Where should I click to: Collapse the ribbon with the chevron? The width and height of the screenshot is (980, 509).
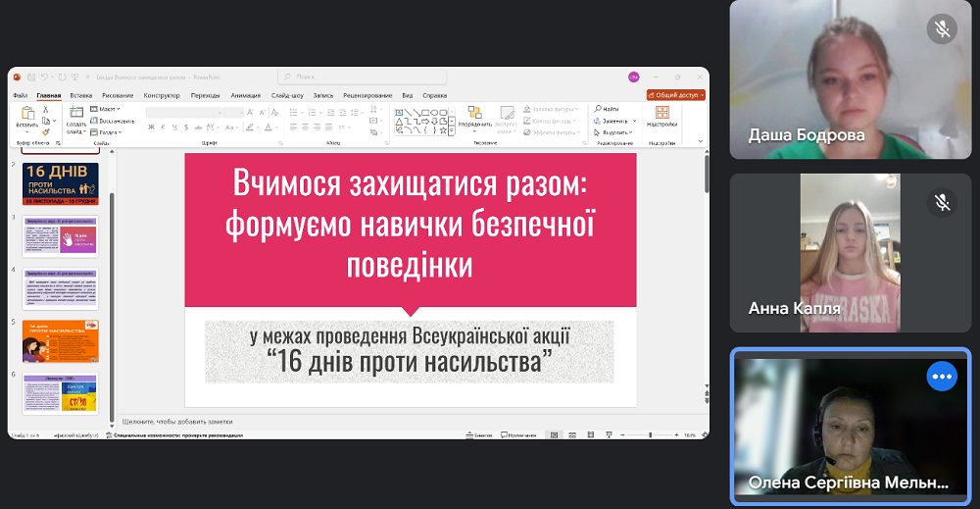click(700, 142)
